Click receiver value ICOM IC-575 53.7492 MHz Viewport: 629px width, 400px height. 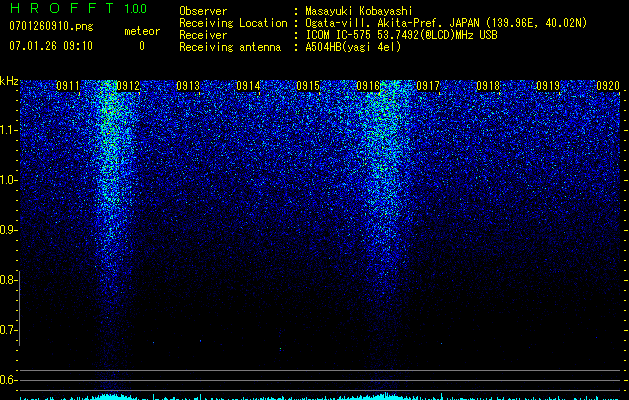(402, 35)
